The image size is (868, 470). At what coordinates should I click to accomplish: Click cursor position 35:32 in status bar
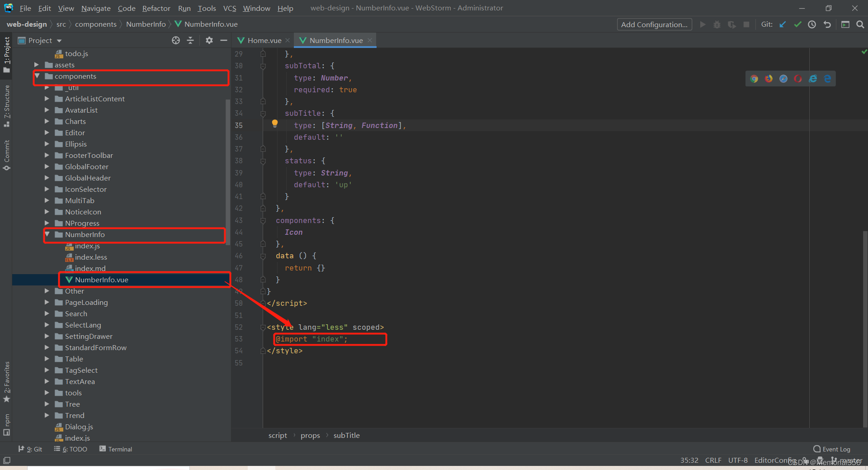pyautogui.click(x=689, y=461)
